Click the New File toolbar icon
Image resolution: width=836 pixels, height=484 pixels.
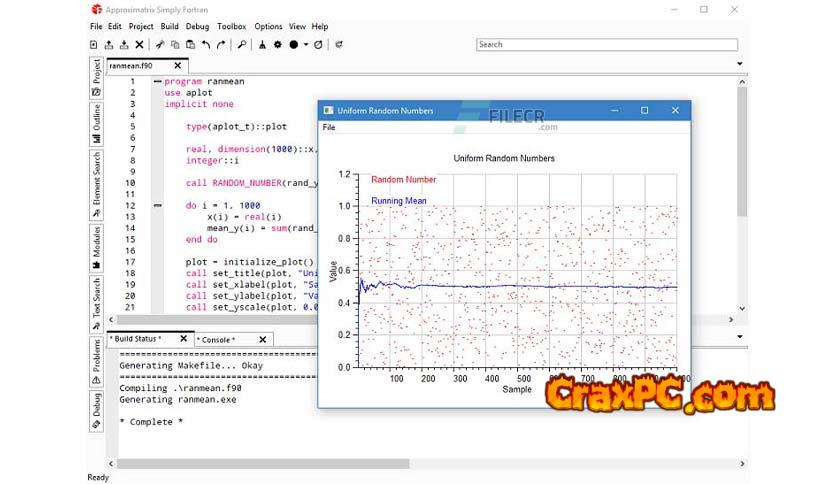click(94, 45)
